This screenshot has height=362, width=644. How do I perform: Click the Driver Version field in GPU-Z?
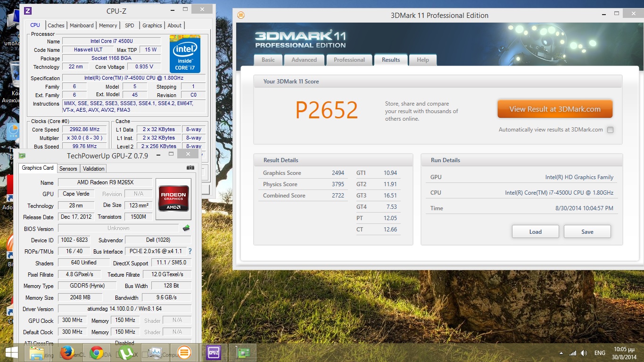point(125,309)
